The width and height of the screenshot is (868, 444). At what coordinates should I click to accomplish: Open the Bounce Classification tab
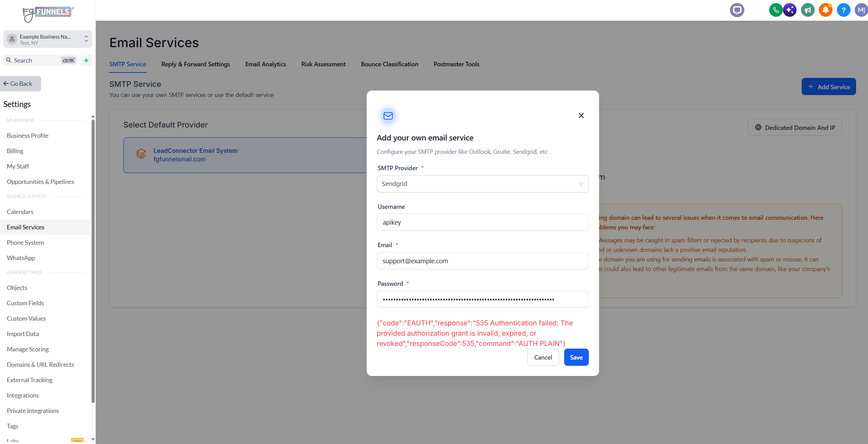(389, 64)
